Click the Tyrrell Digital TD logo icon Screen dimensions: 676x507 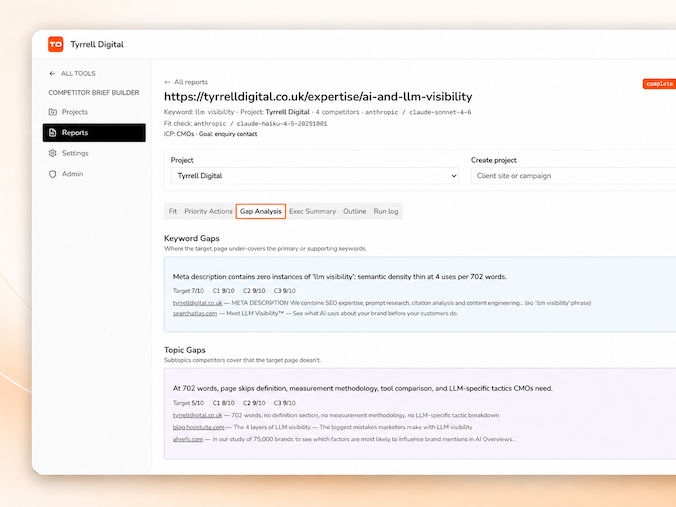click(56, 44)
